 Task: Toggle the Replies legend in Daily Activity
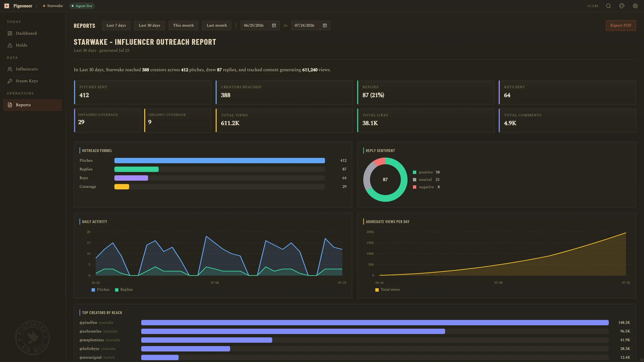124,290
